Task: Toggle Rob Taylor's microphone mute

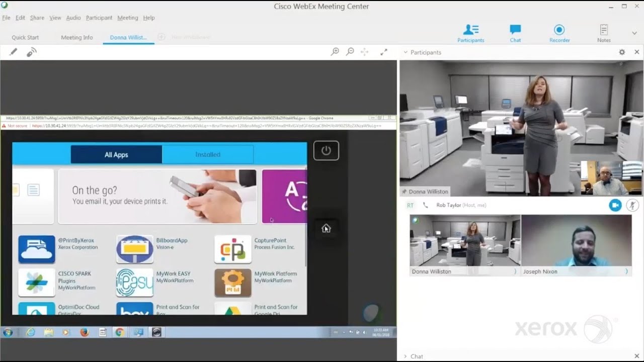Action: pyautogui.click(x=632, y=205)
